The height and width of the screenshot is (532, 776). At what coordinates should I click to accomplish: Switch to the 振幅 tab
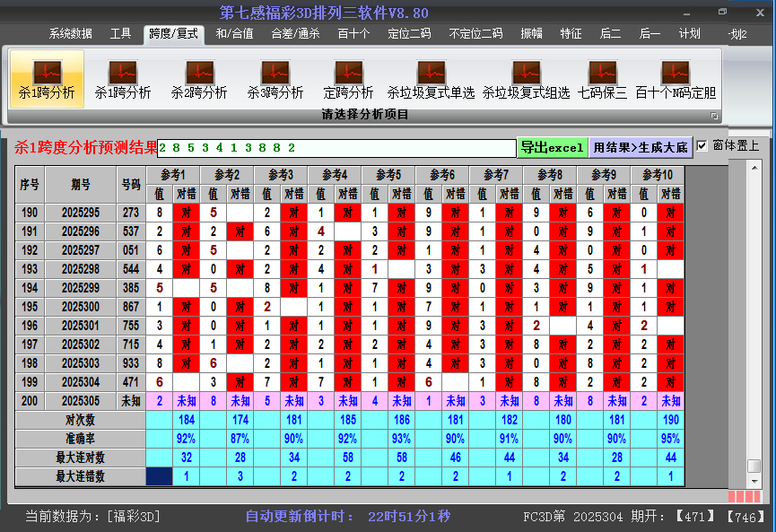tap(532, 34)
